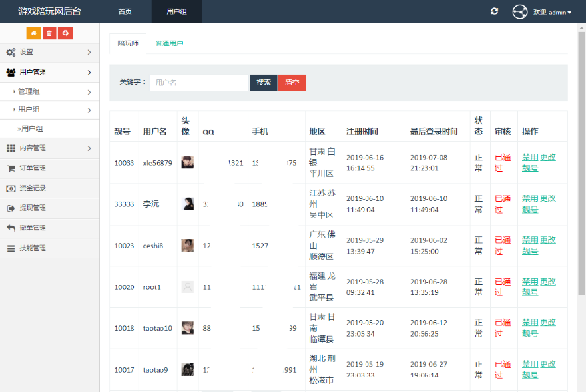Open 提现管理 via its sign-out icon
Image resolution: width=586 pixels, height=392 pixels.
pyautogui.click(x=11, y=208)
